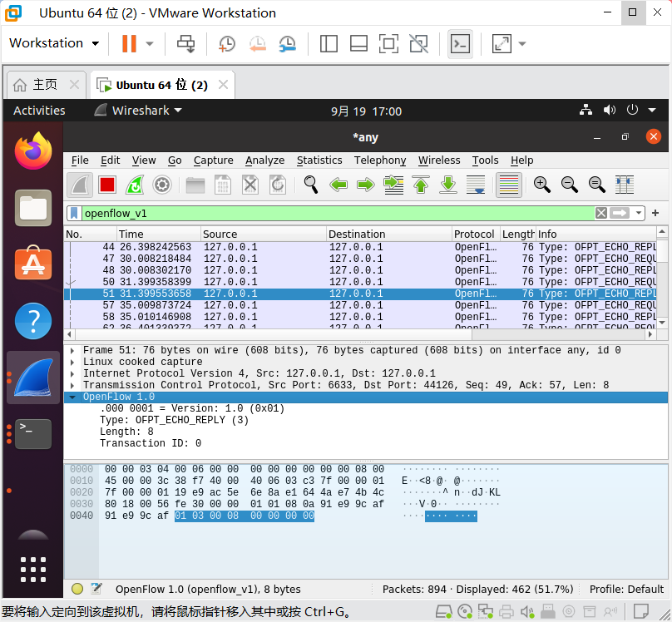Image resolution: width=672 pixels, height=622 pixels.
Task: Edit capture file comment icon
Action: (96, 589)
